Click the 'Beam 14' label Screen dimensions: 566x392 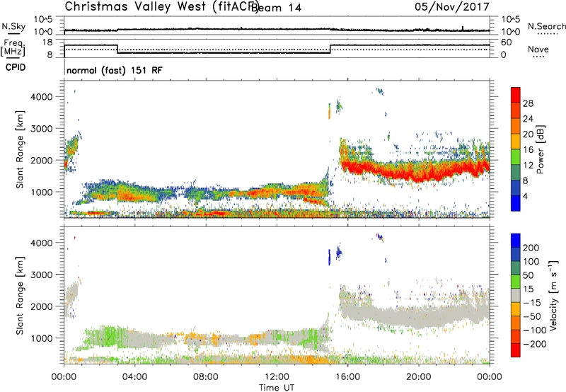coord(276,8)
